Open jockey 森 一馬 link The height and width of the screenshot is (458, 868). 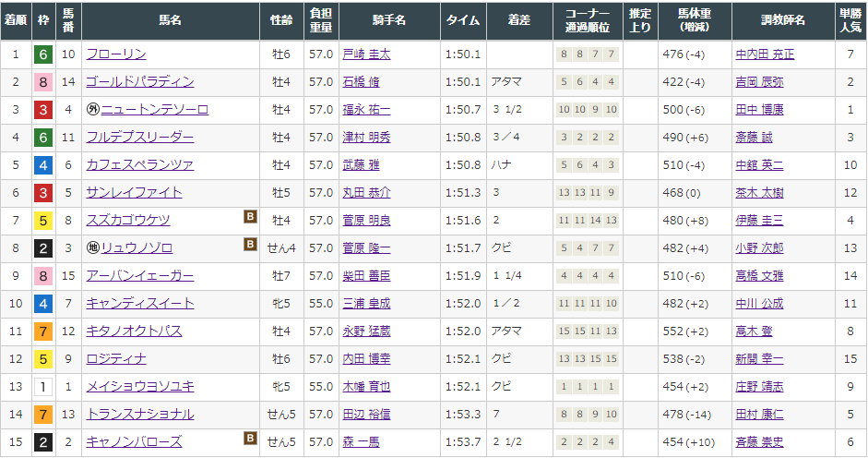coord(361,442)
